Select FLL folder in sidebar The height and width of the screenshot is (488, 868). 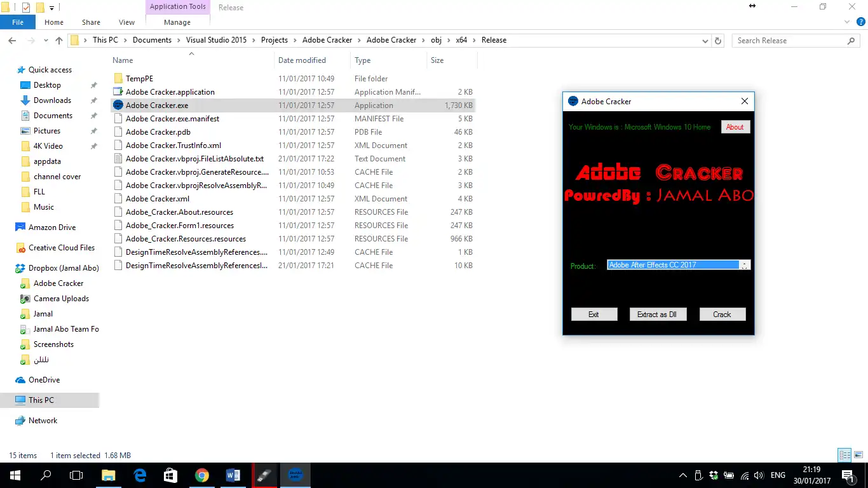39,192
